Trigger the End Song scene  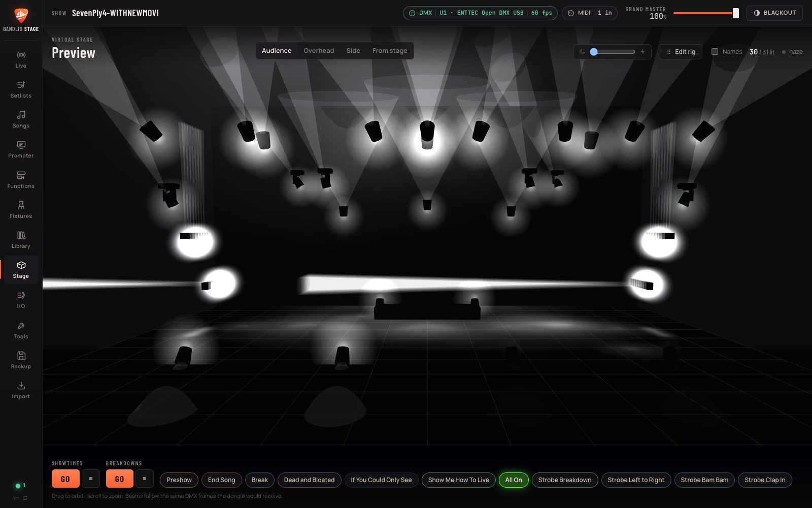coord(222,480)
